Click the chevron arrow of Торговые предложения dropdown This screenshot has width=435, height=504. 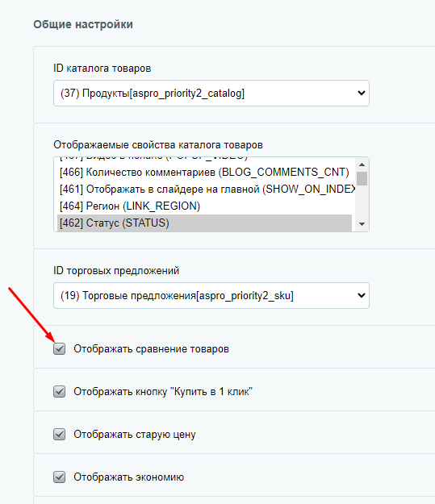362,296
